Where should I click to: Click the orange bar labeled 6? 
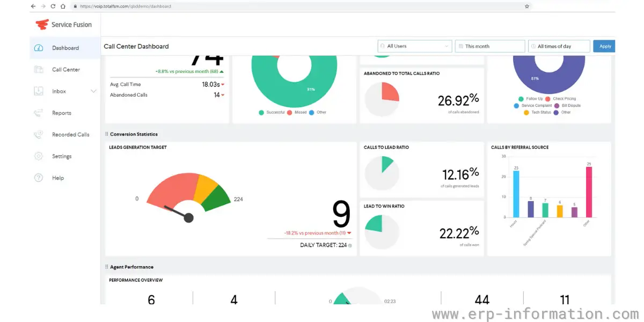[560, 211]
